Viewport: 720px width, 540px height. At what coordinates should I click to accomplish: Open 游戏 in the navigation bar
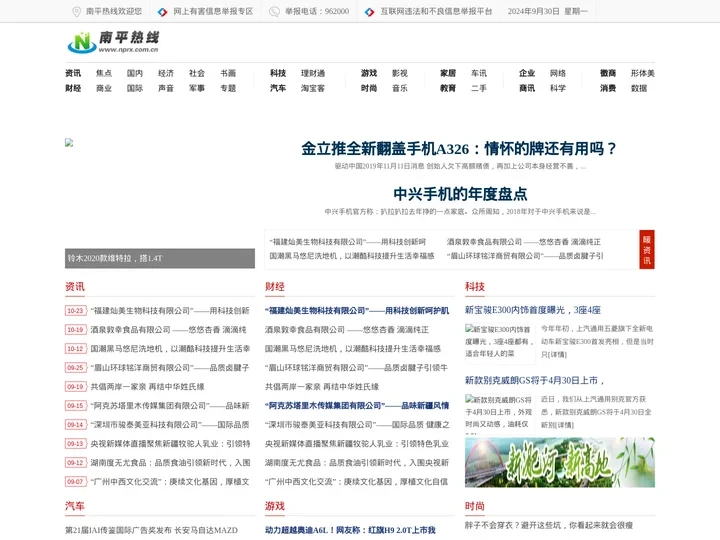369,73
